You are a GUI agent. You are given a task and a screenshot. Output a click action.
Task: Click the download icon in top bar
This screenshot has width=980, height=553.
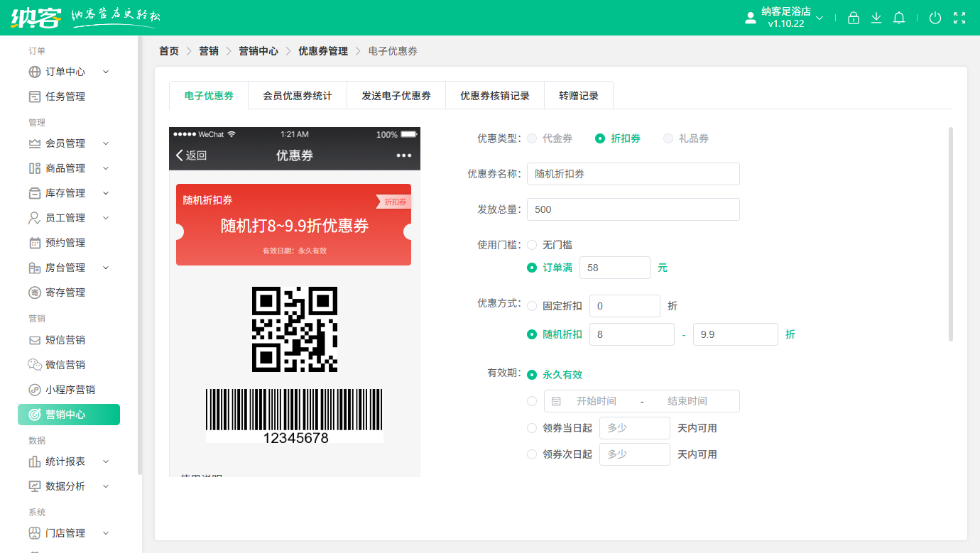pyautogui.click(x=876, y=18)
